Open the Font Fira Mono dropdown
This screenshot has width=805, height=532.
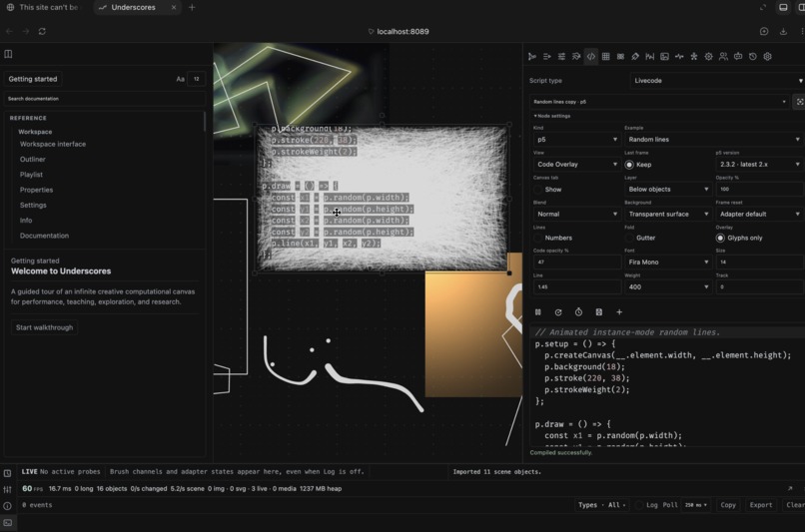(x=668, y=263)
